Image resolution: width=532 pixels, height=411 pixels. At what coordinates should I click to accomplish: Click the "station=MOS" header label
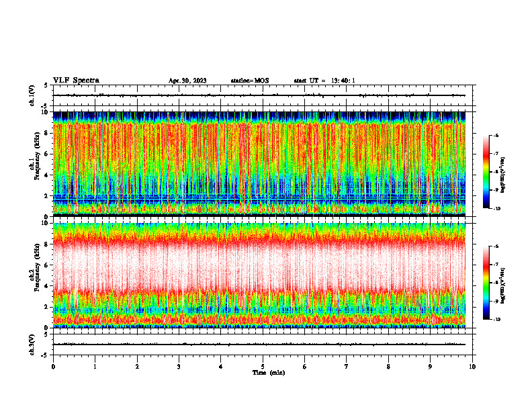point(250,81)
